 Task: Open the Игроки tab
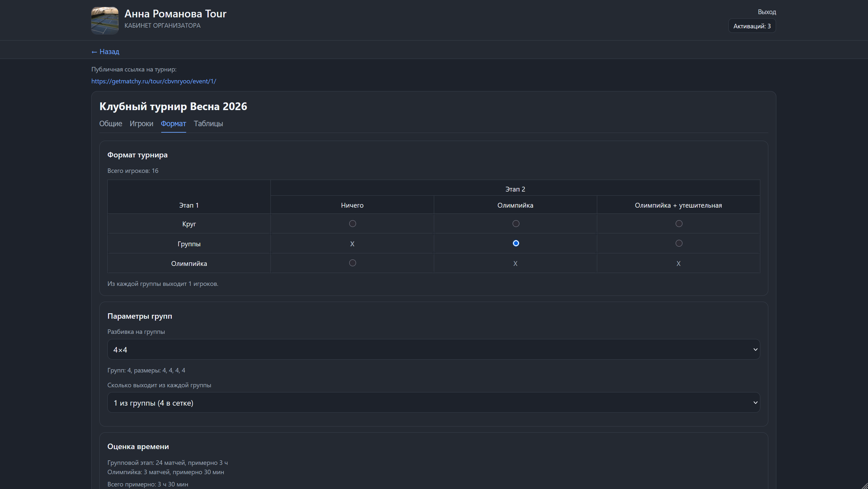[141, 124]
